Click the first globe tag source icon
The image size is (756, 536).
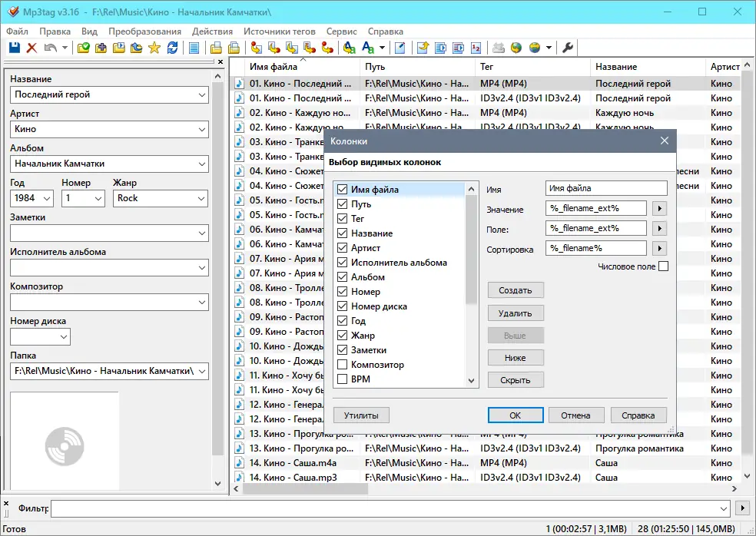(516, 48)
